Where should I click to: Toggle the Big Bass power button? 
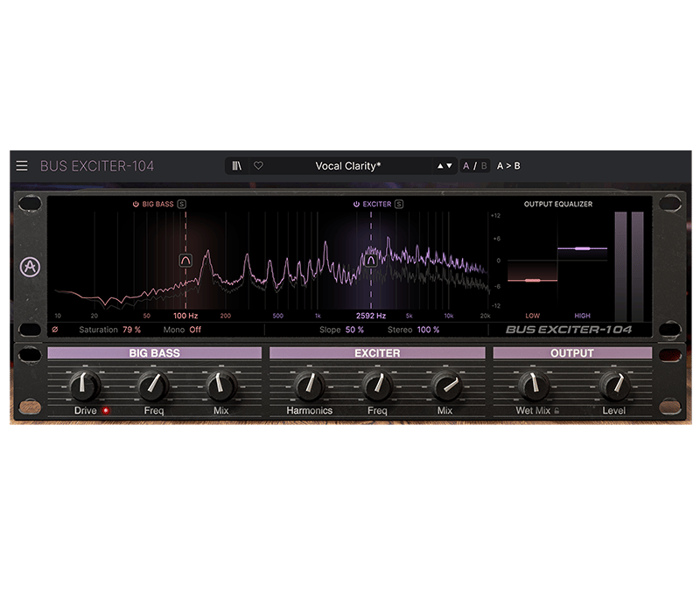[x=136, y=204]
